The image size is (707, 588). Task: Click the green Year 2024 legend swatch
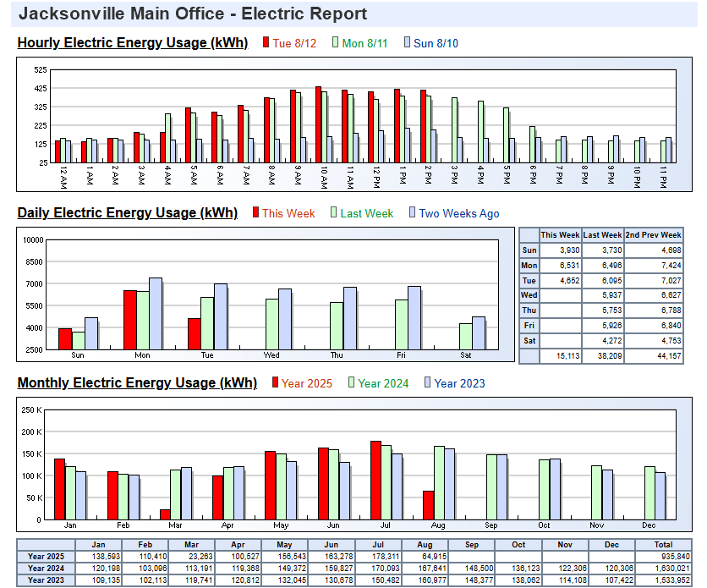(351, 383)
